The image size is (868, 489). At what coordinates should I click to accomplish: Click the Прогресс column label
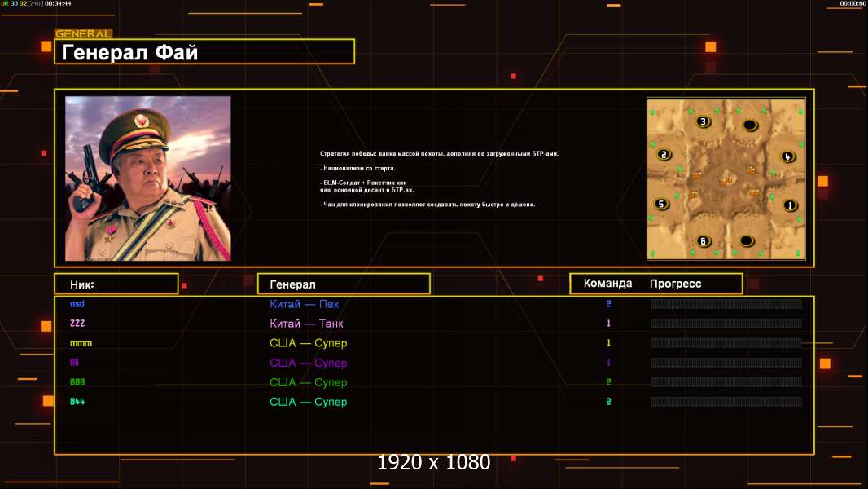675,284
